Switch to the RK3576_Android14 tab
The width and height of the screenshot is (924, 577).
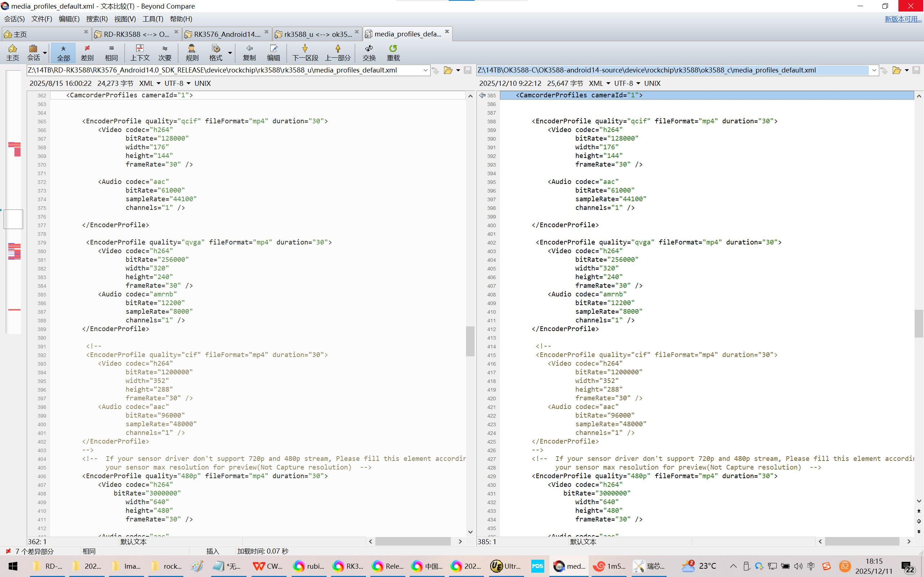click(x=227, y=34)
